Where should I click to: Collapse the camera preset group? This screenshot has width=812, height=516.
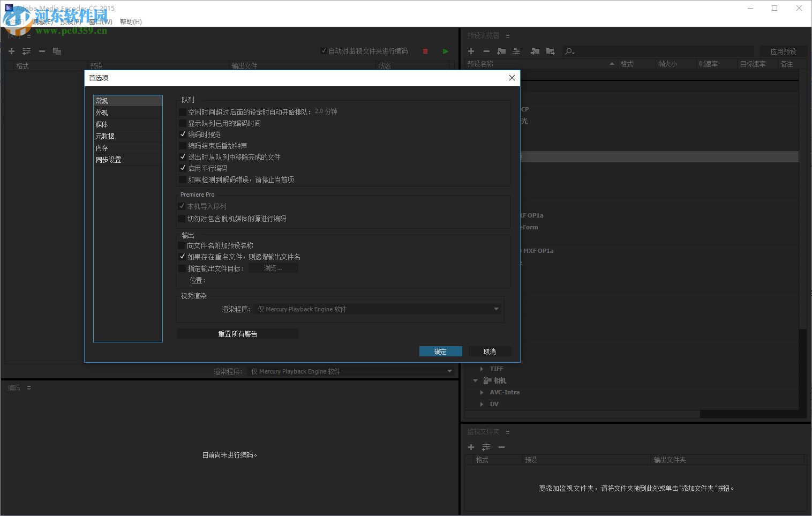click(x=475, y=380)
